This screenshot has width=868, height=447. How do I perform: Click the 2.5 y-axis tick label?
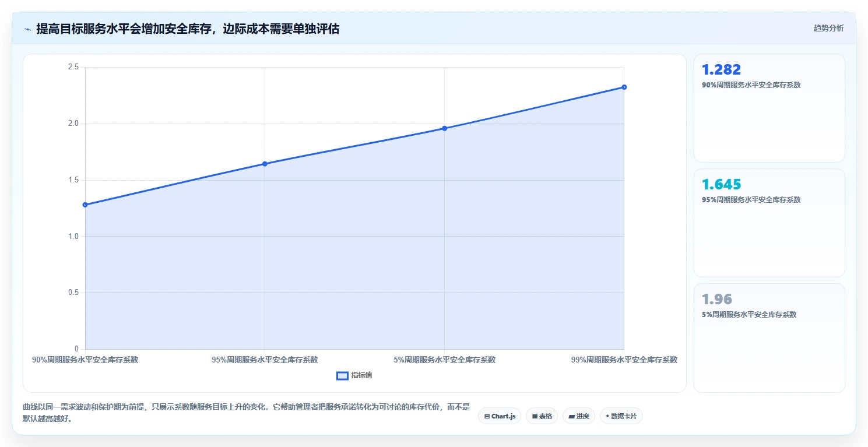pyautogui.click(x=73, y=67)
